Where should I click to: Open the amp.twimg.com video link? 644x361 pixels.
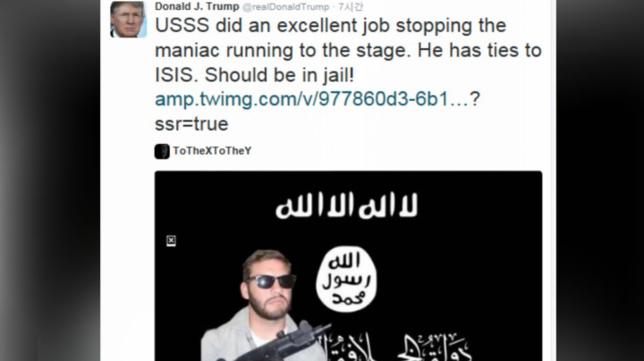tap(317, 99)
